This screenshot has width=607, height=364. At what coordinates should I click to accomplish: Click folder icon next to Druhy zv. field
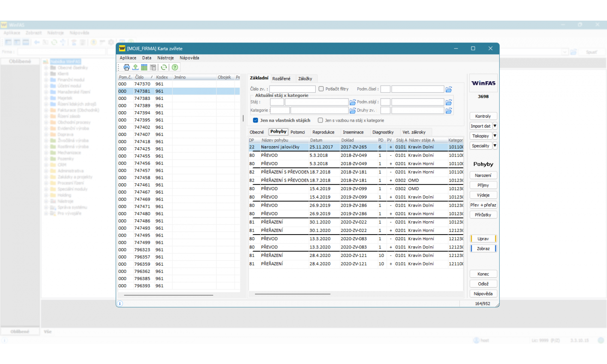(x=448, y=110)
